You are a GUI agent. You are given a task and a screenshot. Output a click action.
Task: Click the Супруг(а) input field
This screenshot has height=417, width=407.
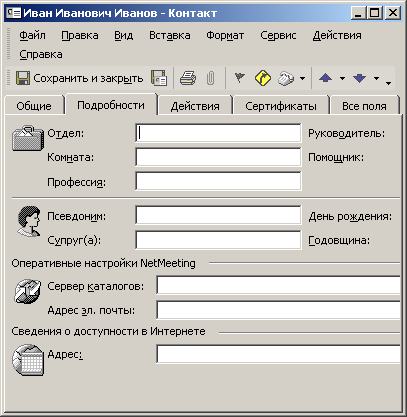(218, 240)
